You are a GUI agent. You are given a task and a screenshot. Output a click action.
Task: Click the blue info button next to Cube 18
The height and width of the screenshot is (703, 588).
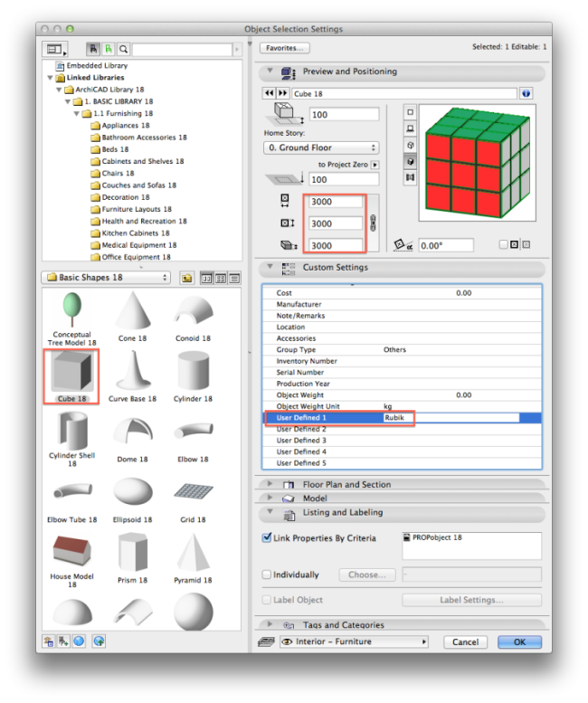pos(526,94)
